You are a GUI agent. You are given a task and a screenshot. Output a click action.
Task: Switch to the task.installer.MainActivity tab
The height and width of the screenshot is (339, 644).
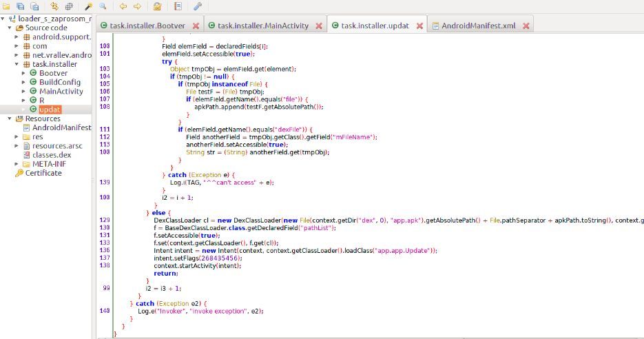(260, 25)
